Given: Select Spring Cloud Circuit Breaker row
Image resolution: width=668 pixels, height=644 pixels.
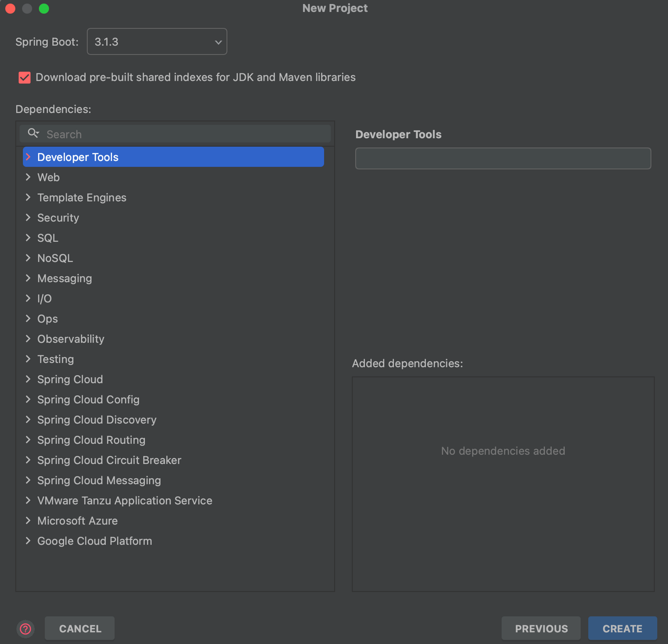Looking at the screenshot, I should coord(173,460).
